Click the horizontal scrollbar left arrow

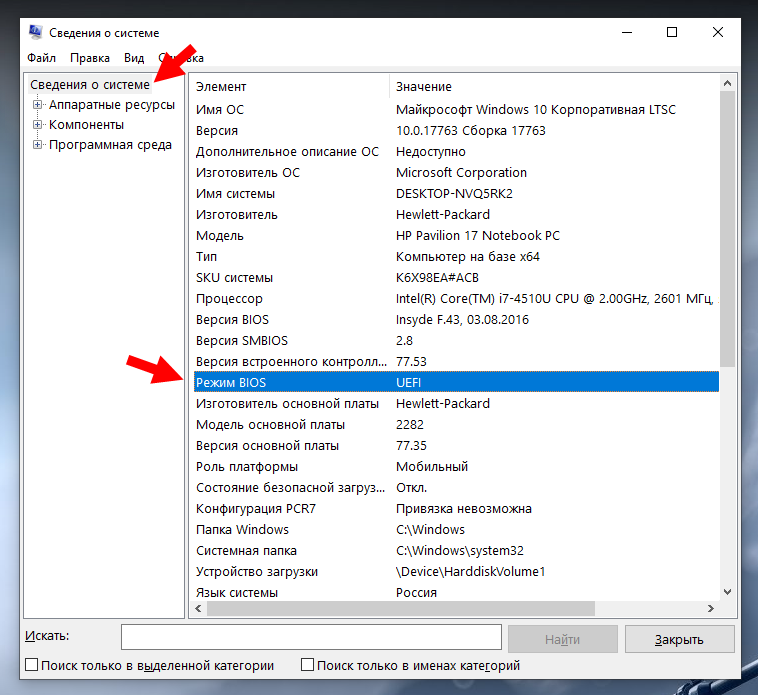(x=198, y=608)
